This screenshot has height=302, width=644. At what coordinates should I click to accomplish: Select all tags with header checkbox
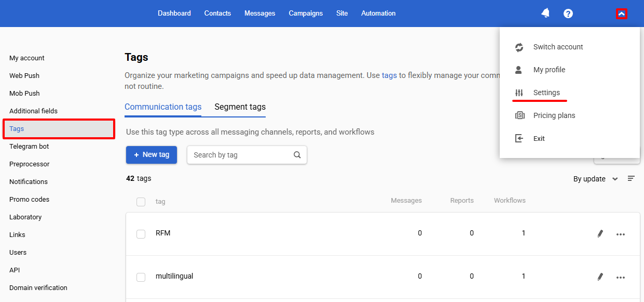click(x=141, y=202)
